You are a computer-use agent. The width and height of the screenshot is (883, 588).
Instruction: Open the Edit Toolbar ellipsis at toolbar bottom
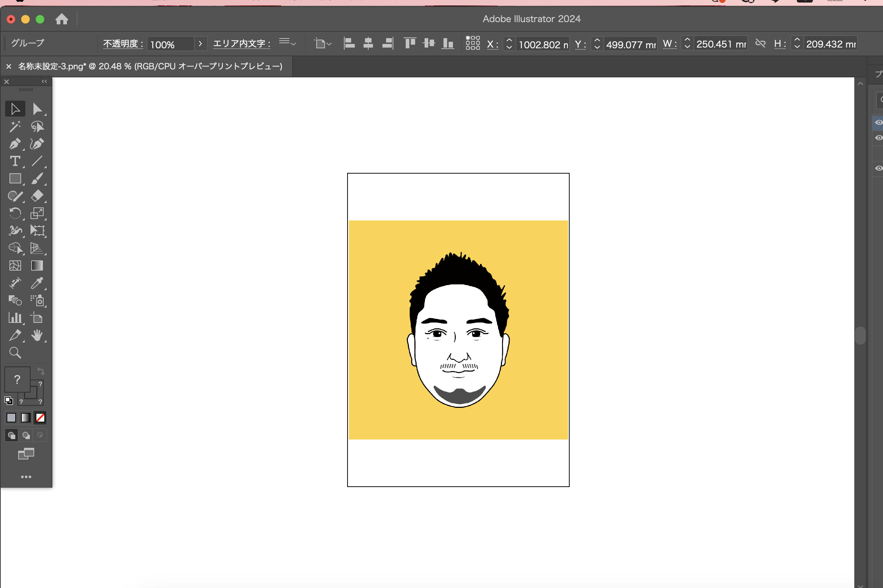pos(26,477)
